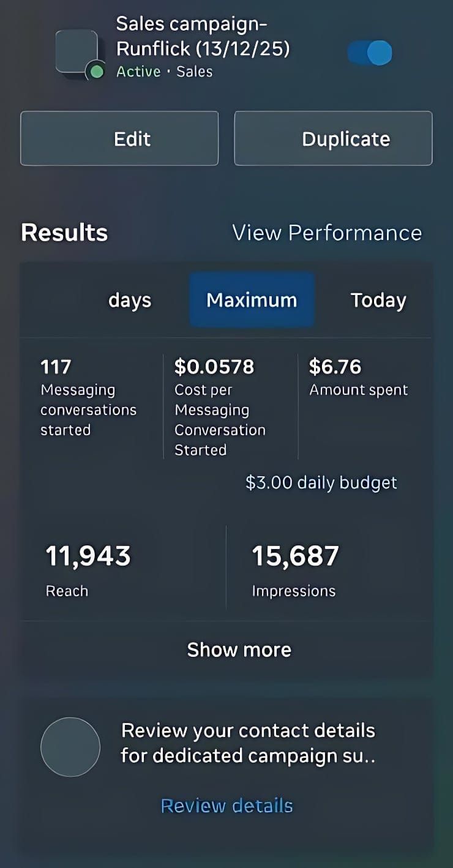Image resolution: width=453 pixels, height=868 pixels.
Task: Open View Performance link
Action: [327, 233]
